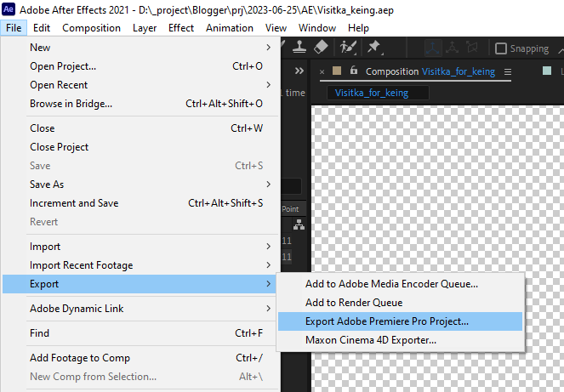Expand the Adobe Dynamic Link submenu
The height and width of the screenshot is (392, 564).
pyautogui.click(x=140, y=309)
